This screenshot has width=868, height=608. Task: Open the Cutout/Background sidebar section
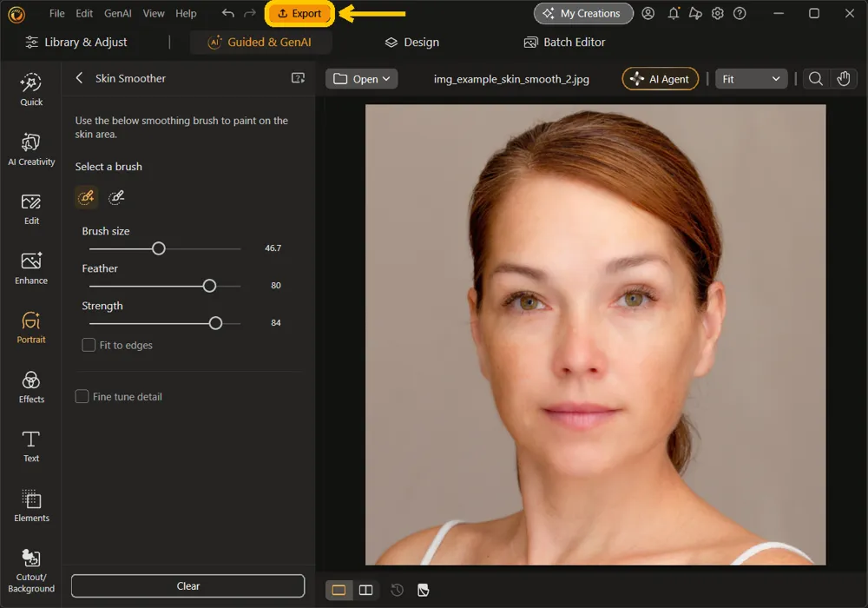coord(31,571)
